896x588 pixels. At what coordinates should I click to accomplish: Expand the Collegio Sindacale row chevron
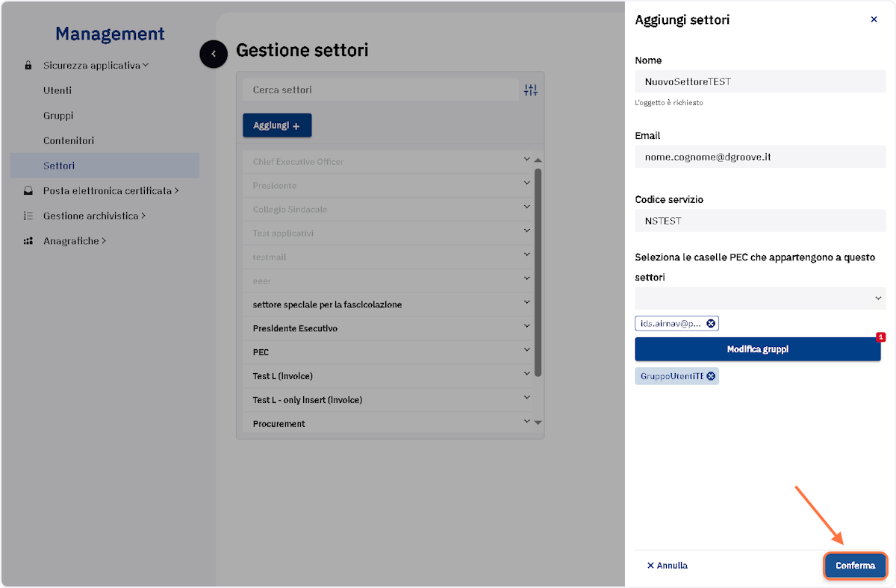tap(526, 207)
